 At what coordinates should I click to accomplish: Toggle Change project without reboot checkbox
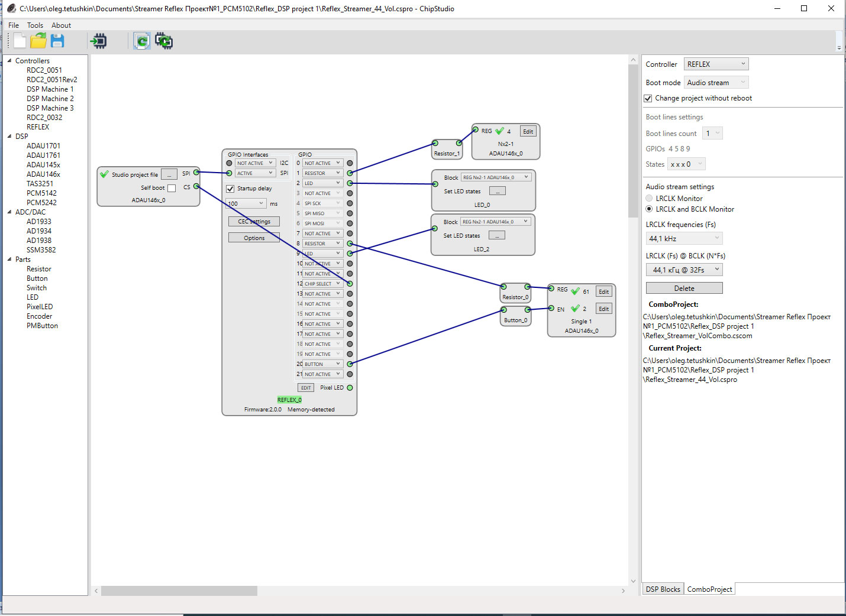[x=648, y=98]
